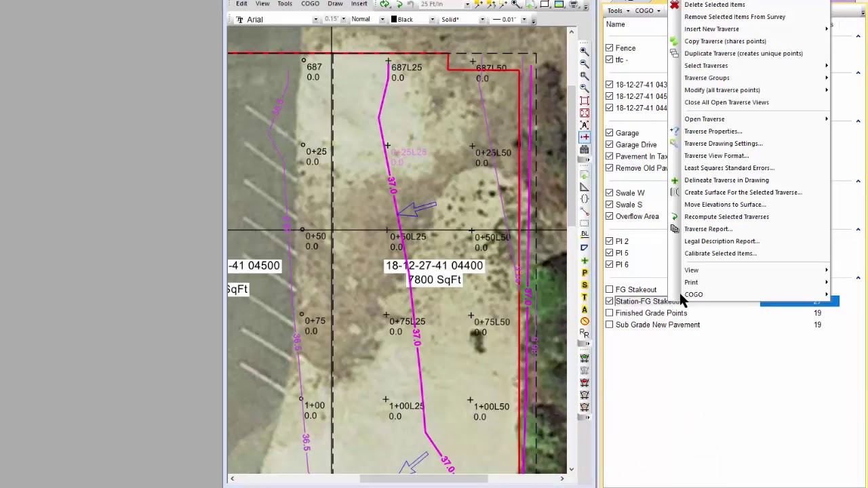The height and width of the screenshot is (488, 868).
Task: Click the yellow 'T' tool icon
Action: click(585, 297)
